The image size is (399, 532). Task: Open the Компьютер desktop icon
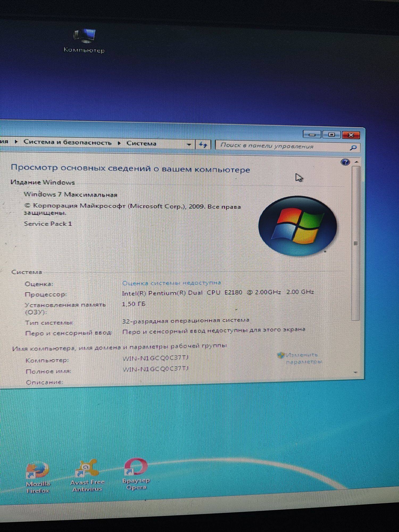pyautogui.click(x=84, y=40)
